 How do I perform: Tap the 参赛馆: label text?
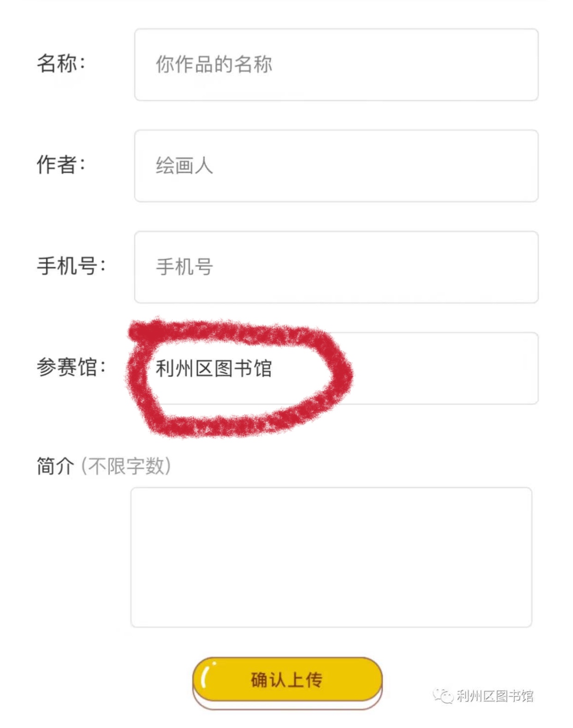(x=71, y=367)
